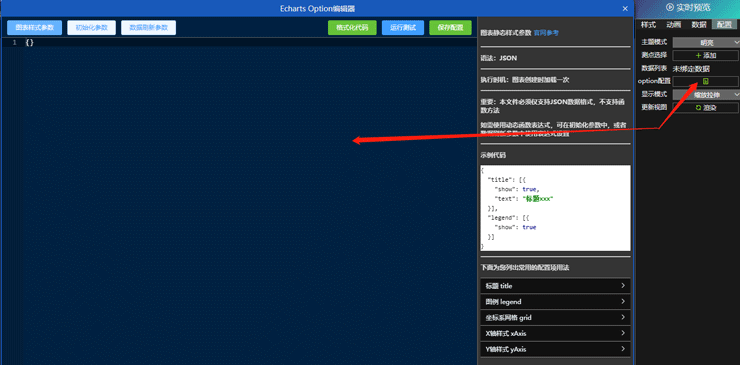The width and height of the screenshot is (740, 365).
Task: Click the Echarts Option编辑器 title
Action: (317, 8)
